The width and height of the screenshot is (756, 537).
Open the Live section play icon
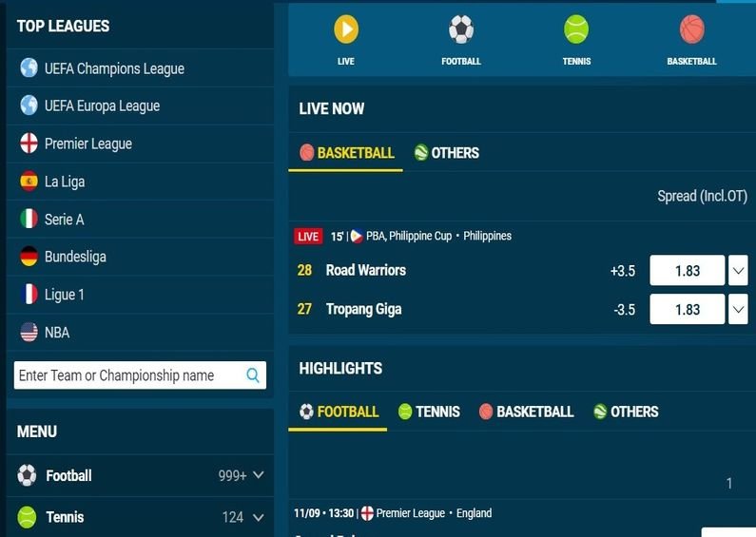pyautogui.click(x=346, y=29)
